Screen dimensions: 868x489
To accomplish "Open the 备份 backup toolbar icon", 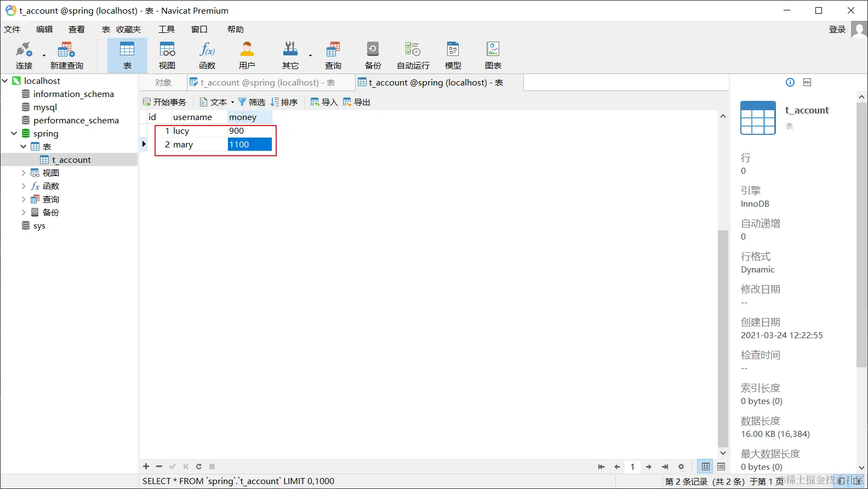I will pyautogui.click(x=373, y=55).
